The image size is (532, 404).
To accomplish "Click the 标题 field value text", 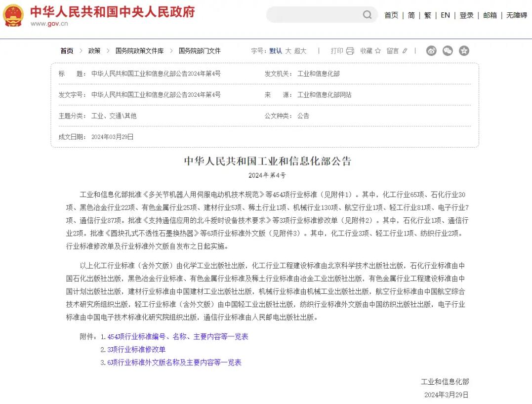I will (x=156, y=74).
